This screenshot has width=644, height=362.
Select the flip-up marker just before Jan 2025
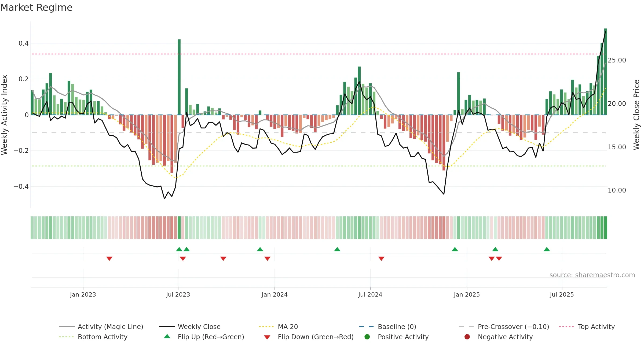pyautogui.click(x=455, y=249)
